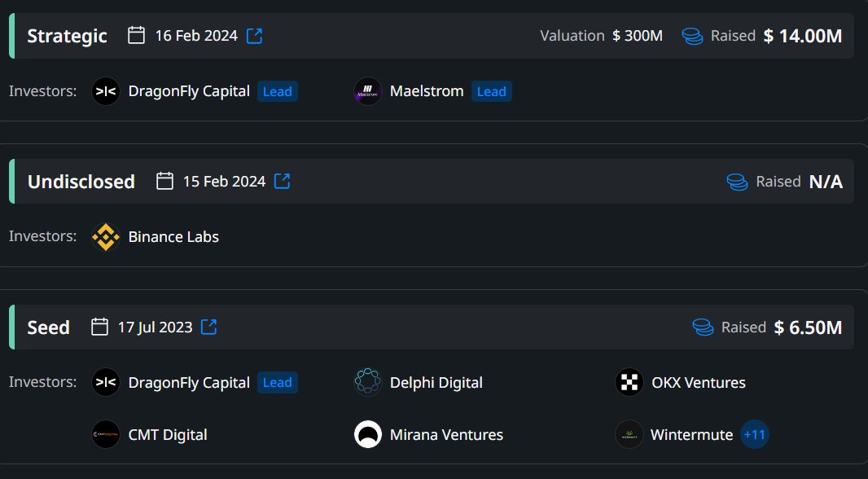This screenshot has height=479, width=868.
Task: Open the external link for the Undisclosed round
Action: 283,181
